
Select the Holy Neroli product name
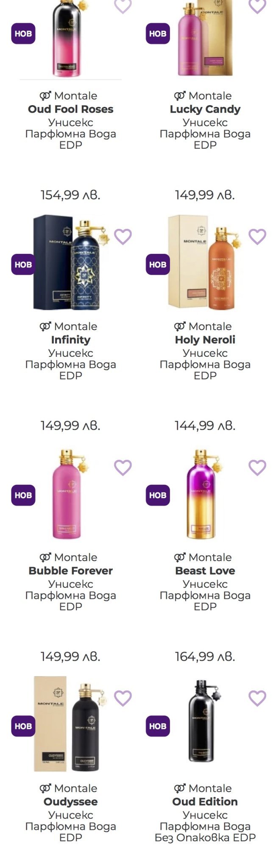205,340
